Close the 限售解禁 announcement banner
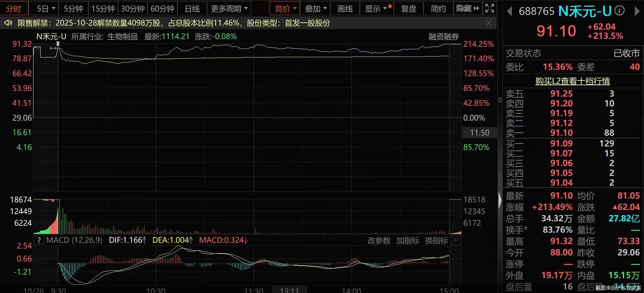 [x=489, y=23]
